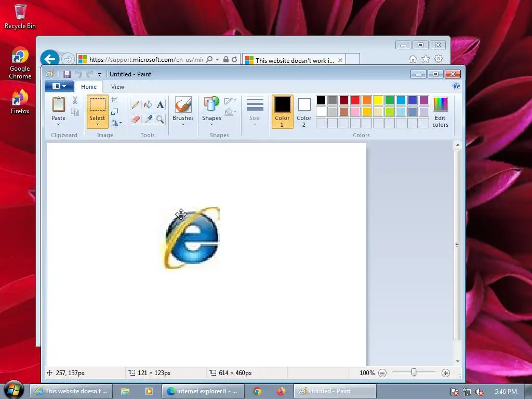Viewport: 532px width, 399px height.
Task: Expand the Shapes dropdown arrow
Action: coord(211,125)
